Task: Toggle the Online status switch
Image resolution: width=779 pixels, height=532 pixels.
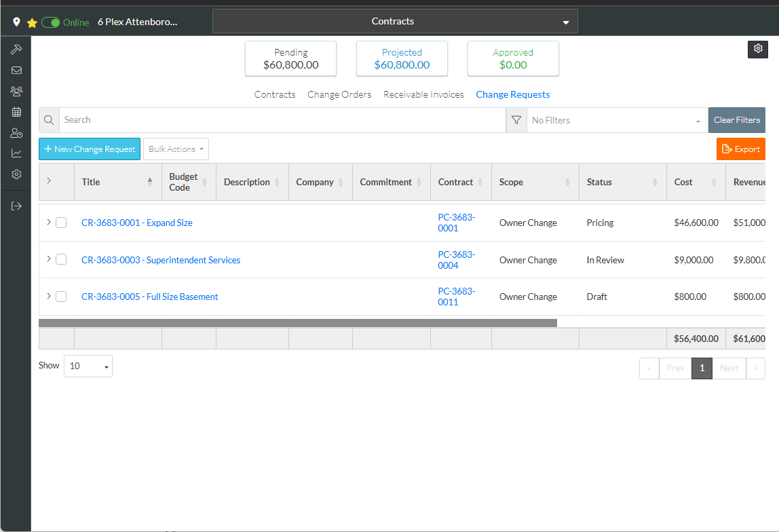Action: [x=50, y=22]
